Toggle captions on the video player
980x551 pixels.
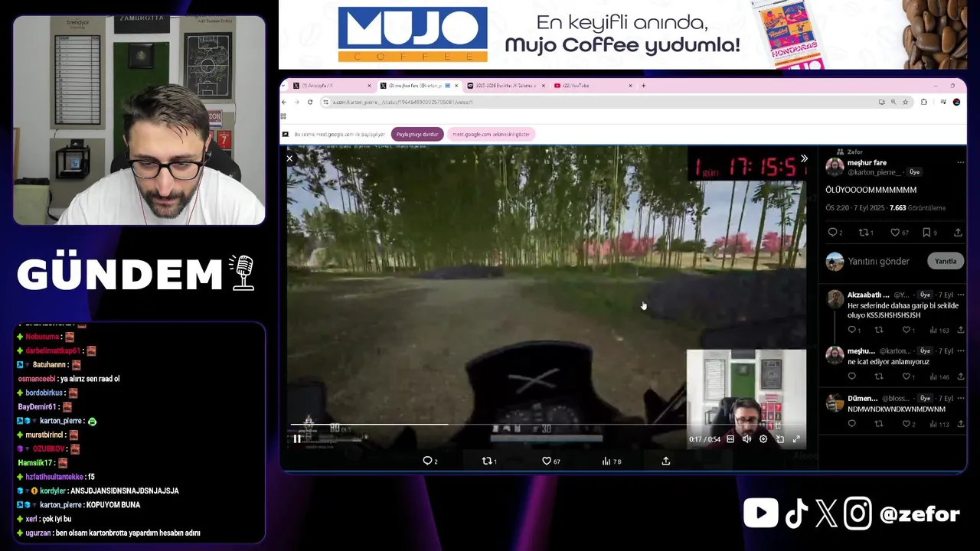pyautogui.click(x=730, y=439)
